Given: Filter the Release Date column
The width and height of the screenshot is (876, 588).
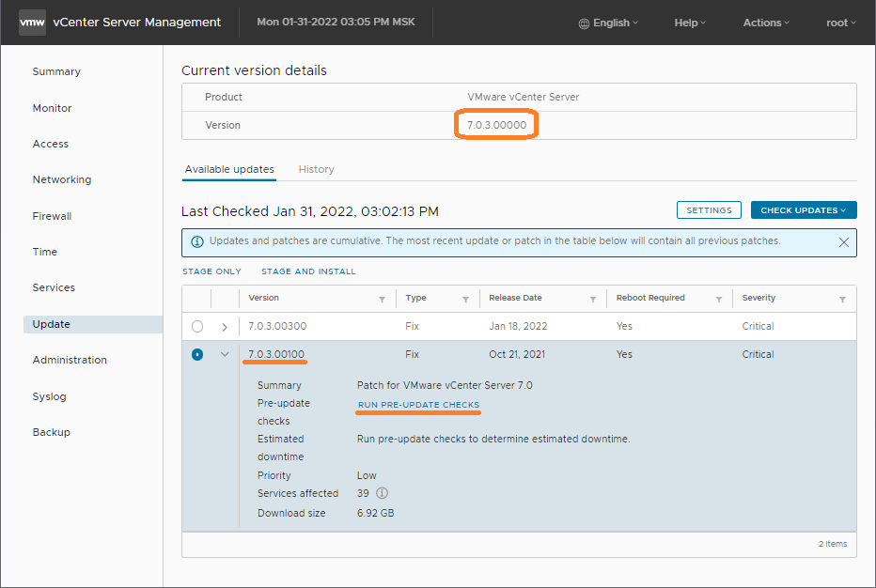Looking at the screenshot, I should click(593, 300).
